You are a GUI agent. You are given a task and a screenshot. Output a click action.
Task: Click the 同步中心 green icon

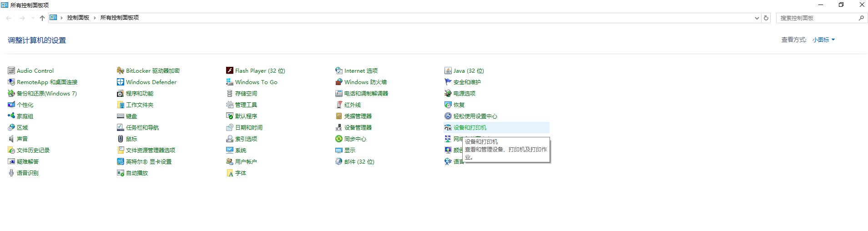[339, 139]
